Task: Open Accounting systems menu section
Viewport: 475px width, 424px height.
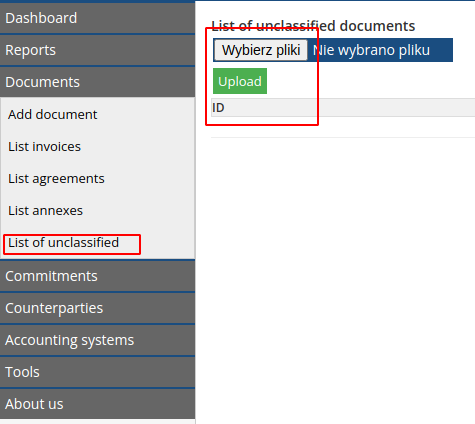Action: (97, 340)
